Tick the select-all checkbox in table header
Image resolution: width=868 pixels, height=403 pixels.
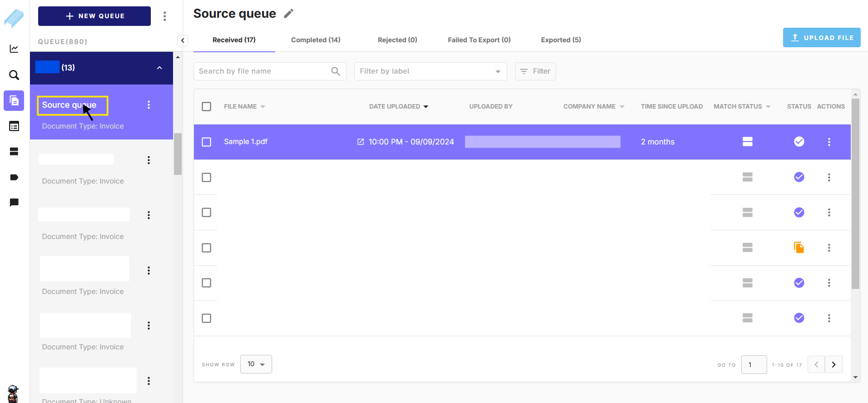pyautogui.click(x=206, y=106)
